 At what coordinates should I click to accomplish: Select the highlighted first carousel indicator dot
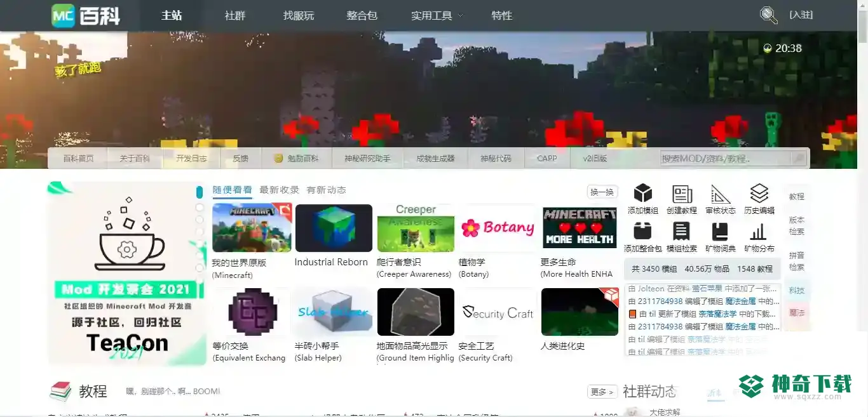pos(200,192)
